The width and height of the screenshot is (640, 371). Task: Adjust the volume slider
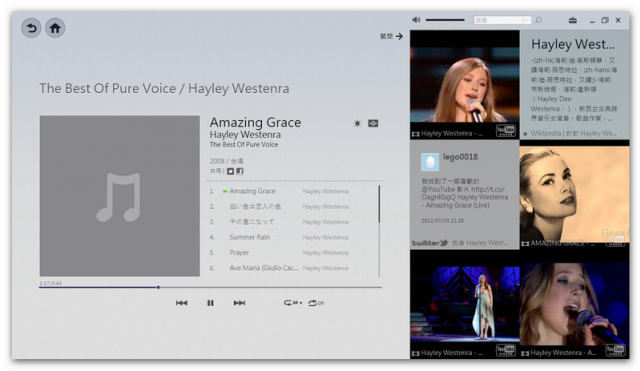point(445,20)
